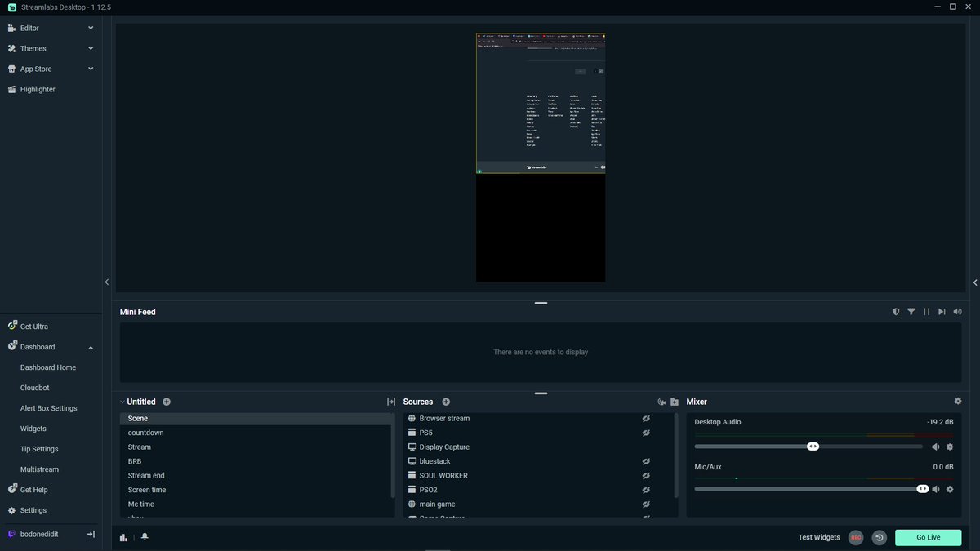Click the Themes brush icon
Image resolution: width=980 pixels, height=551 pixels.
click(12, 48)
